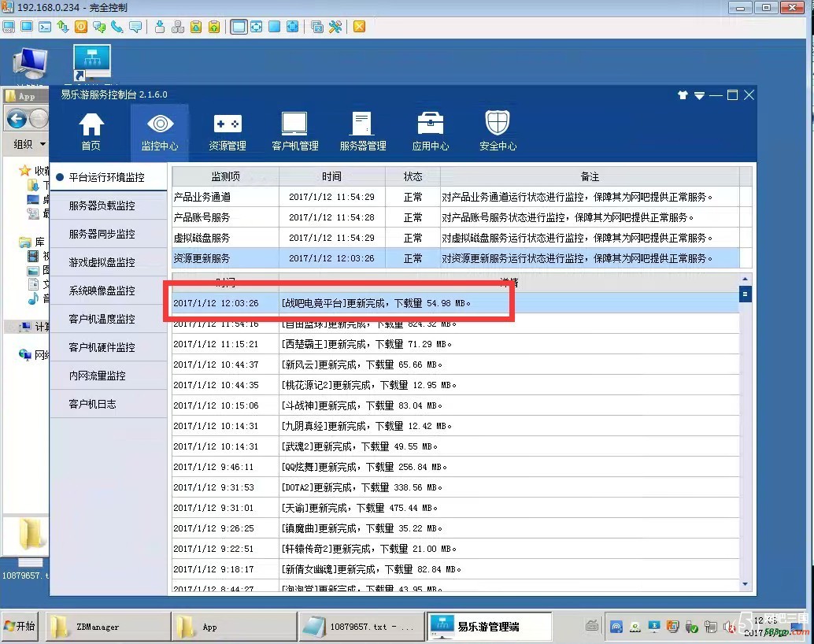This screenshot has width=814, height=644.
Task: Open the 应用中心 tab
Action: coord(431,132)
